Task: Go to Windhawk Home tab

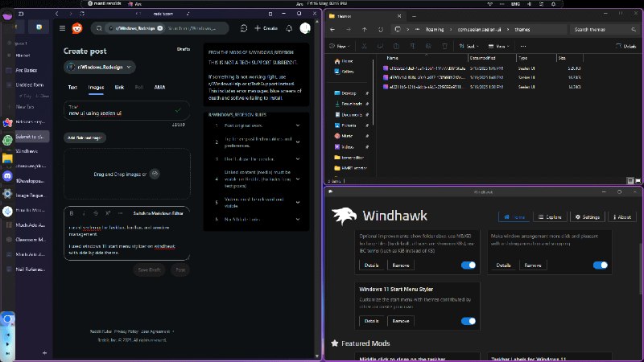Action: pos(514,216)
